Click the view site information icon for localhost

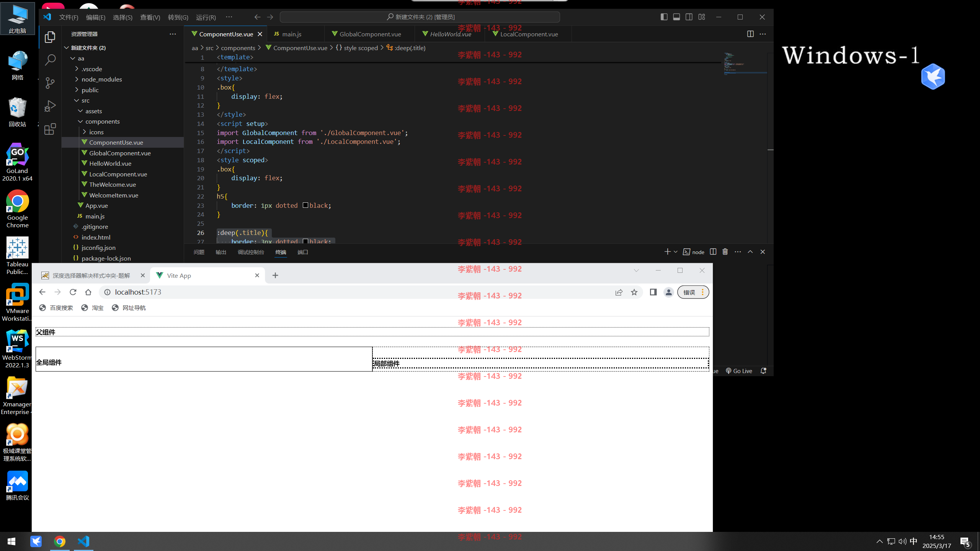pos(108,292)
